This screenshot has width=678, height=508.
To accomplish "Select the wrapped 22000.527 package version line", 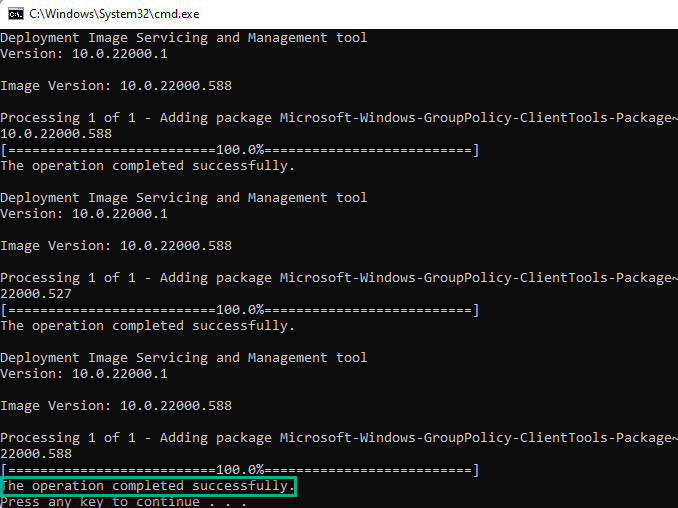I will coord(36,294).
